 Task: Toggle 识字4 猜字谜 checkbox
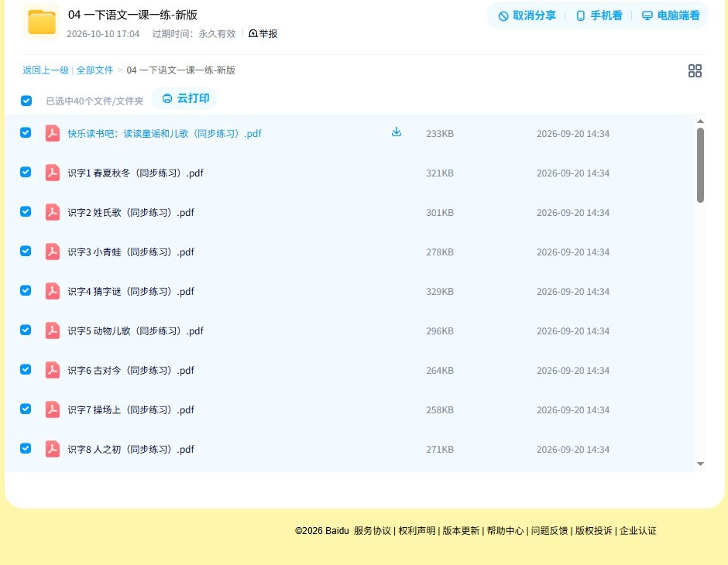(26, 290)
